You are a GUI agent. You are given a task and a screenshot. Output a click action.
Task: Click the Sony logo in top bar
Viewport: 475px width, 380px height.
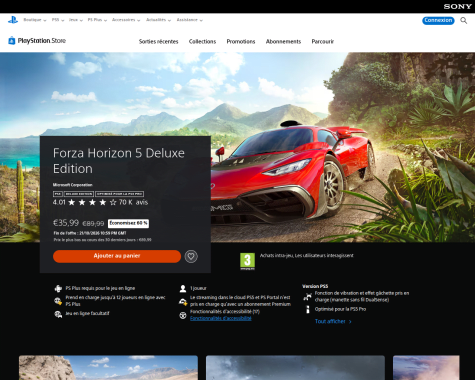457,6
